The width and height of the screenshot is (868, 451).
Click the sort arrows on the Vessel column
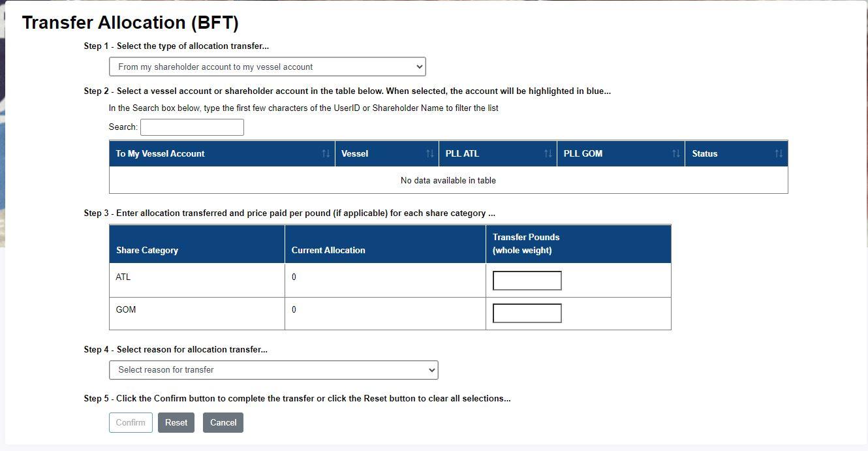[429, 154]
